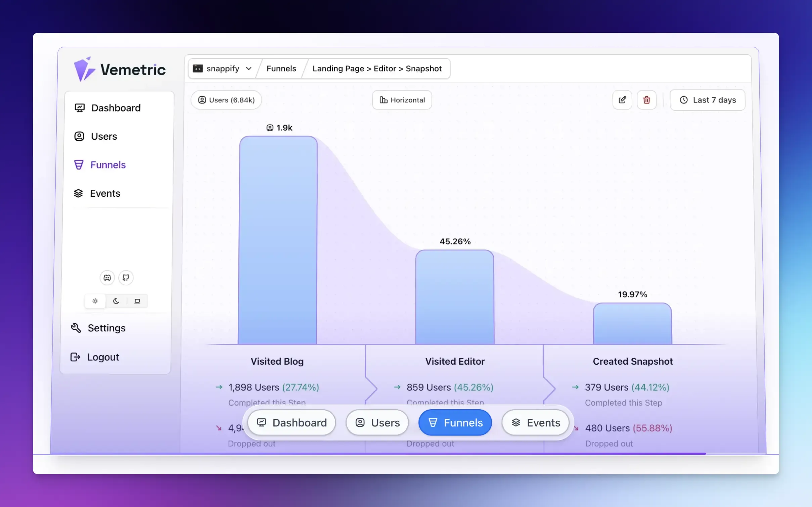Open the Last 7 days date range picker
Image resolution: width=812 pixels, height=507 pixels.
pyautogui.click(x=707, y=100)
